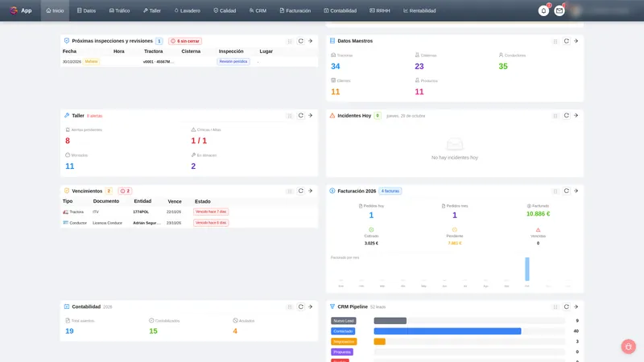644x362 pixels.
Task: Click Datos Maestros drag handle
Action: pyautogui.click(x=555, y=42)
